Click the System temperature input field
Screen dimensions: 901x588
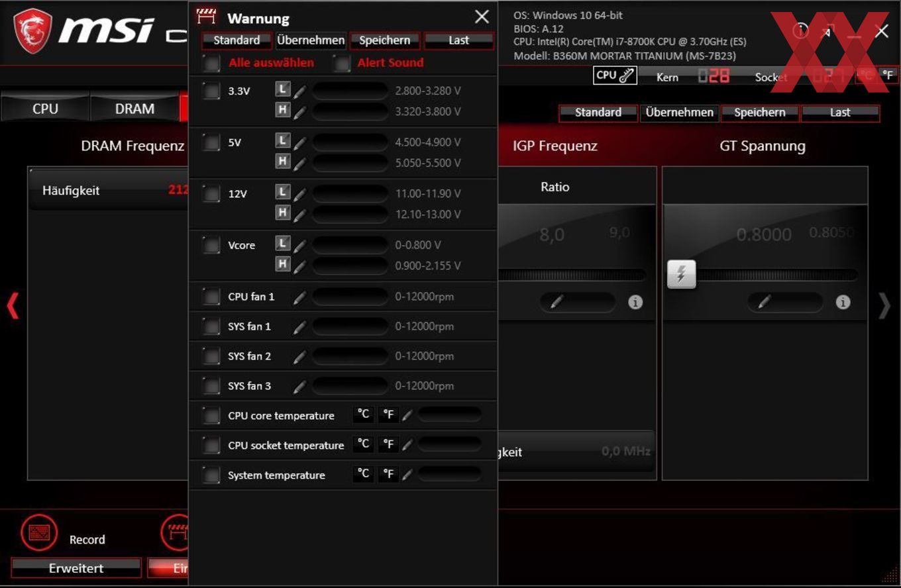pos(449,474)
